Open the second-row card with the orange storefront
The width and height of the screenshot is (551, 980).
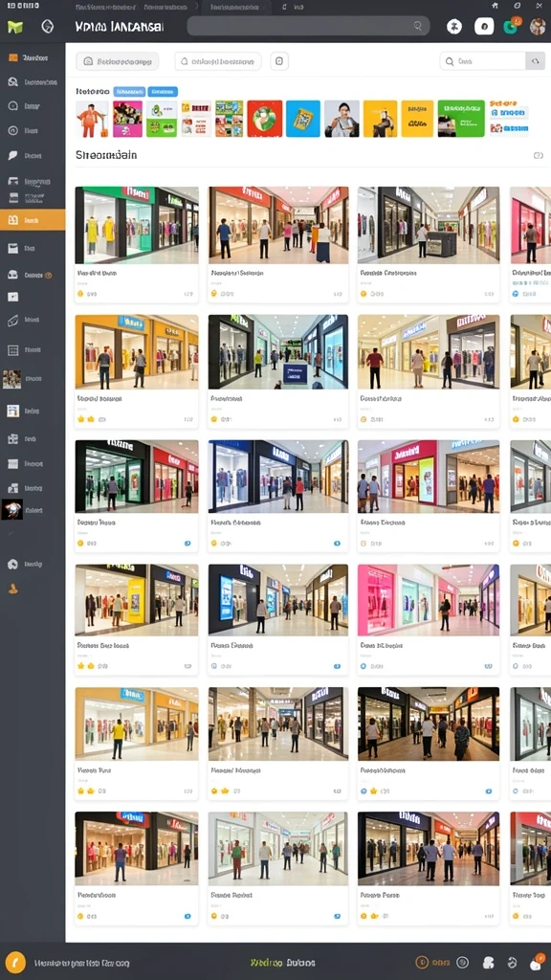137,371
